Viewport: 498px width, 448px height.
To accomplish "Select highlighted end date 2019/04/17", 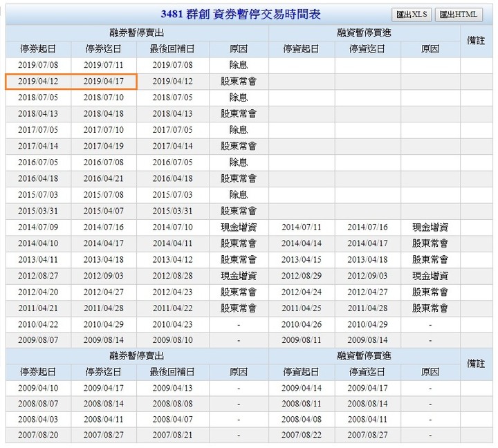I will (x=104, y=82).
